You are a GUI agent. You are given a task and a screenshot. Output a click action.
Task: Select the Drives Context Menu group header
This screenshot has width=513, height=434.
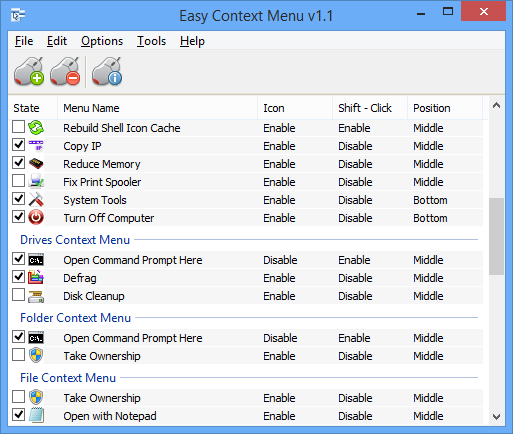pyautogui.click(x=75, y=240)
